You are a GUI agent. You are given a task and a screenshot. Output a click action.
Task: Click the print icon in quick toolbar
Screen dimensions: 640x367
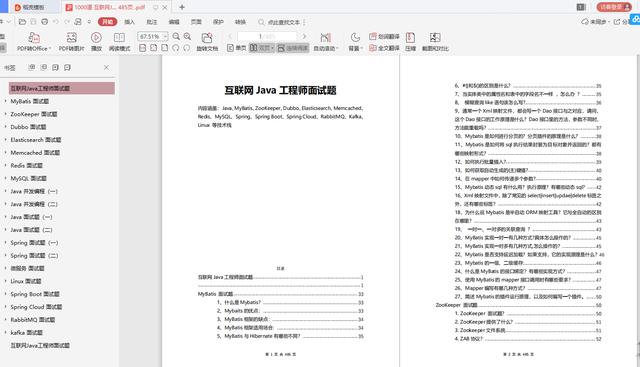(x=45, y=22)
